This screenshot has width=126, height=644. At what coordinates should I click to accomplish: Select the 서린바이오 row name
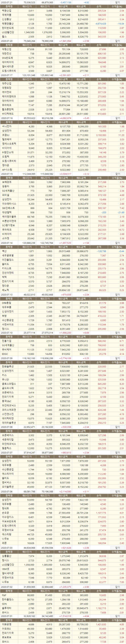point(8,325)
